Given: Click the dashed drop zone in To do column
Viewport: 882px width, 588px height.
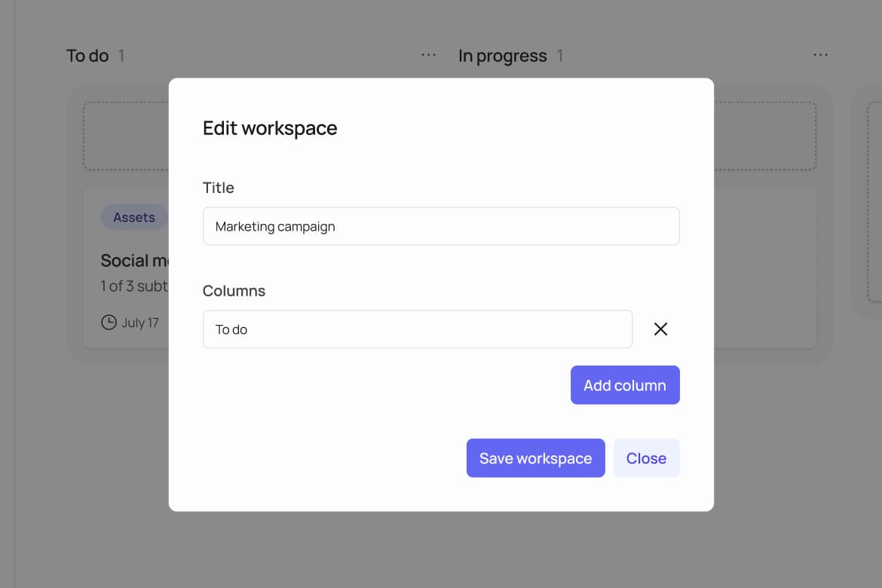Looking at the screenshot, I should click(126, 136).
